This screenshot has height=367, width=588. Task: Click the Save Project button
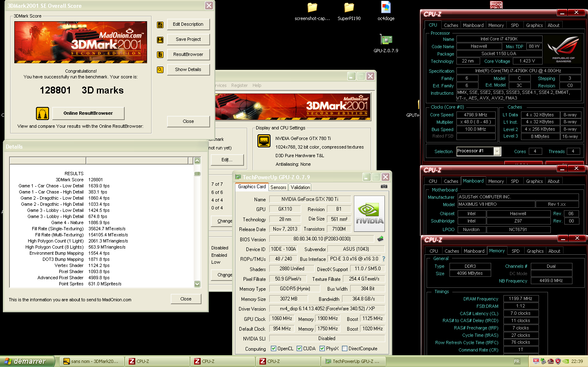click(188, 39)
